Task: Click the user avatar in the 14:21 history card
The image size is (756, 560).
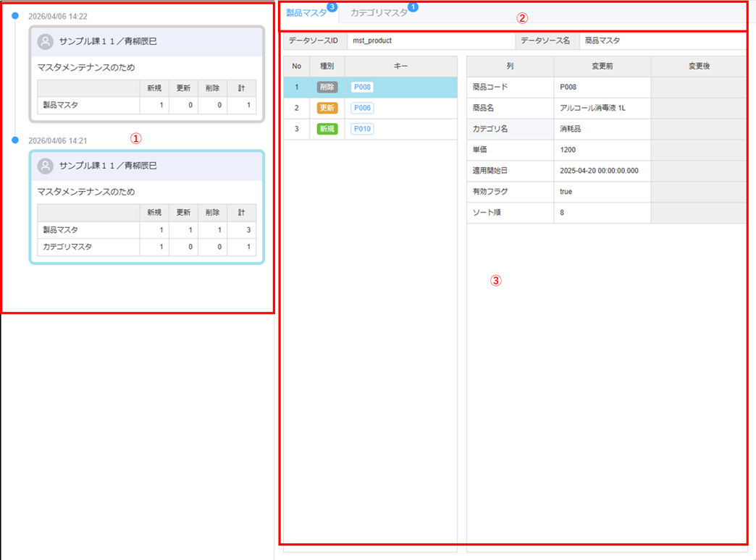Action: pyautogui.click(x=46, y=166)
